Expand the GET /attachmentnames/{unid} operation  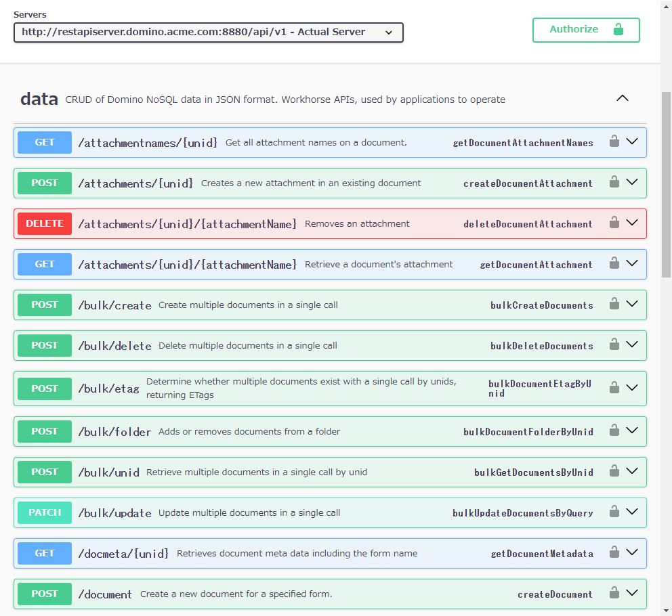[633, 142]
